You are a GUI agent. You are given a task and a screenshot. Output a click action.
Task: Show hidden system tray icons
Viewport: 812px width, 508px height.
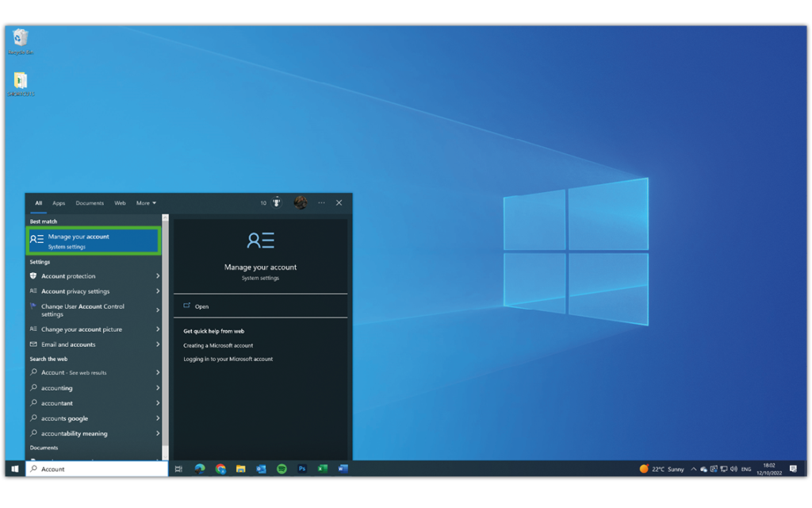(x=693, y=469)
